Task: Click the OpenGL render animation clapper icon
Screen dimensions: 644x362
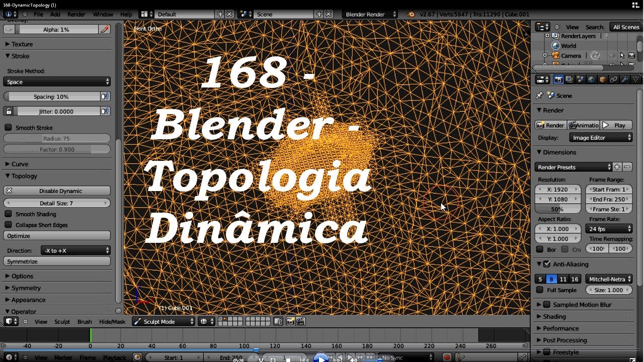Action: [x=300, y=321]
